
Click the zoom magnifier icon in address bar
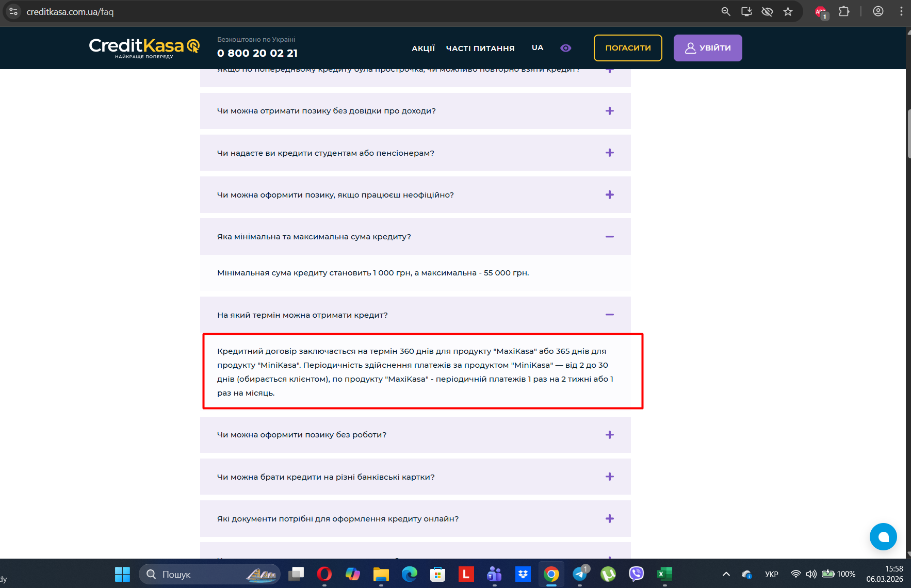point(726,11)
